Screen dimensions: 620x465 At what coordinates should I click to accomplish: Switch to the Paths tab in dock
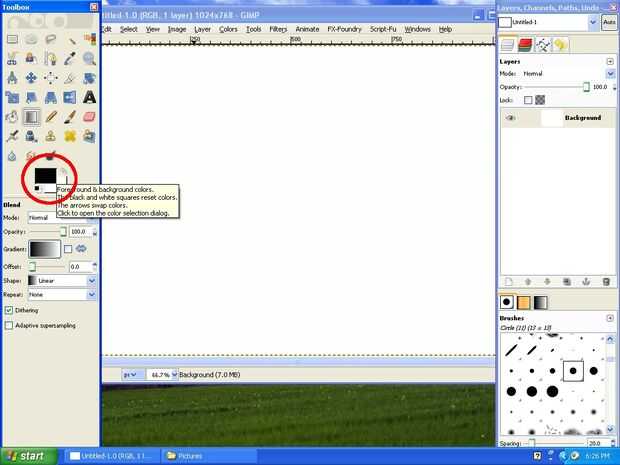[x=543, y=45]
